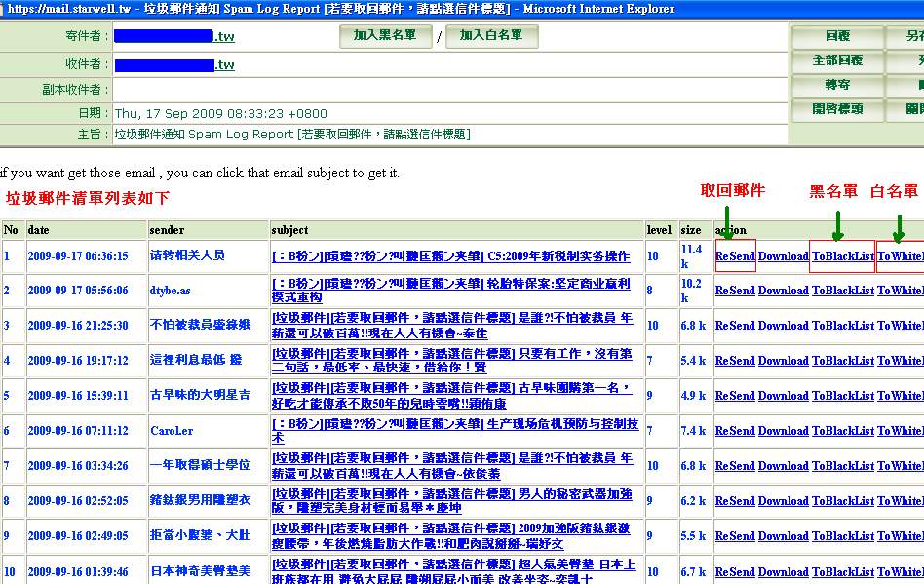The height and width of the screenshot is (584, 924).
Task: Click ReSend in row 10
Action: (x=735, y=571)
